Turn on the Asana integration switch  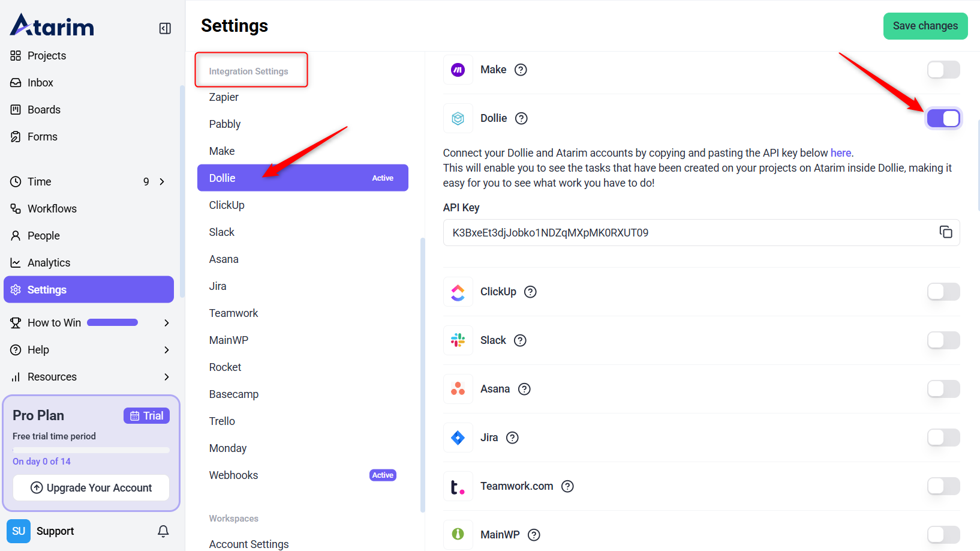[x=943, y=389]
